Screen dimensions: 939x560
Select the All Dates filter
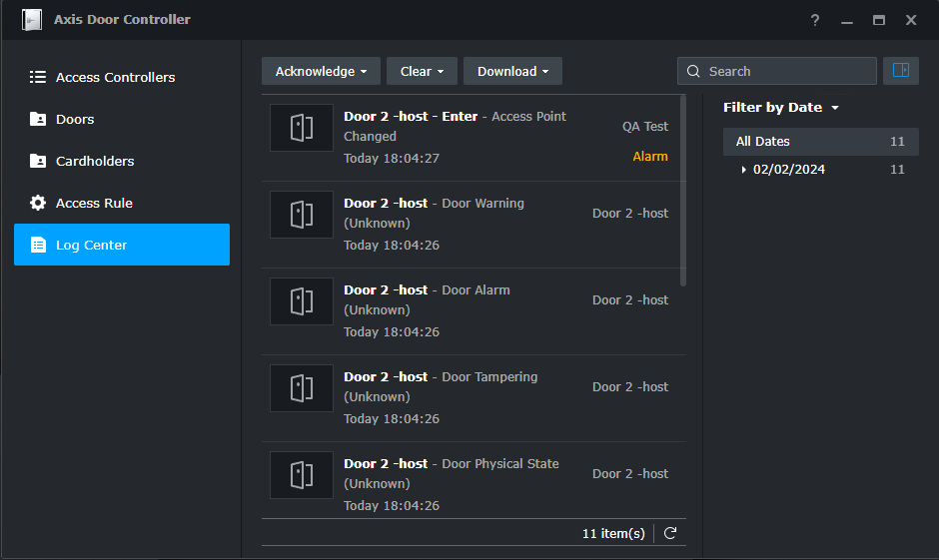coord(820,142)
